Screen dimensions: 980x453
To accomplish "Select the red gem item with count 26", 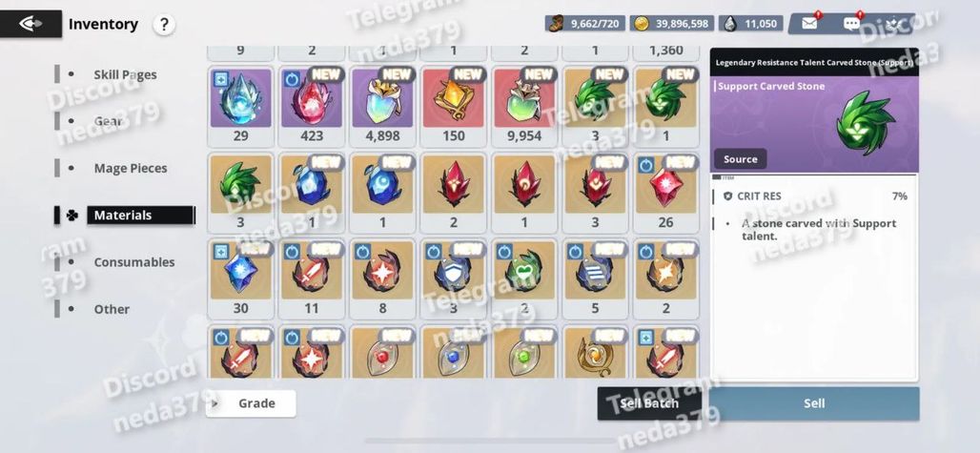I will (666, 193).
